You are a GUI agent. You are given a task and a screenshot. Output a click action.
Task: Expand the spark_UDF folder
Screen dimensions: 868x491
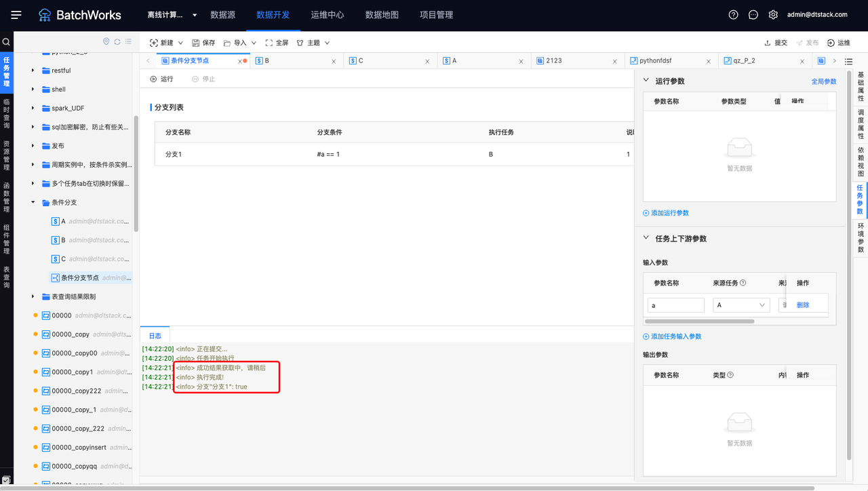pyautogui.click(x=33, y=109)
